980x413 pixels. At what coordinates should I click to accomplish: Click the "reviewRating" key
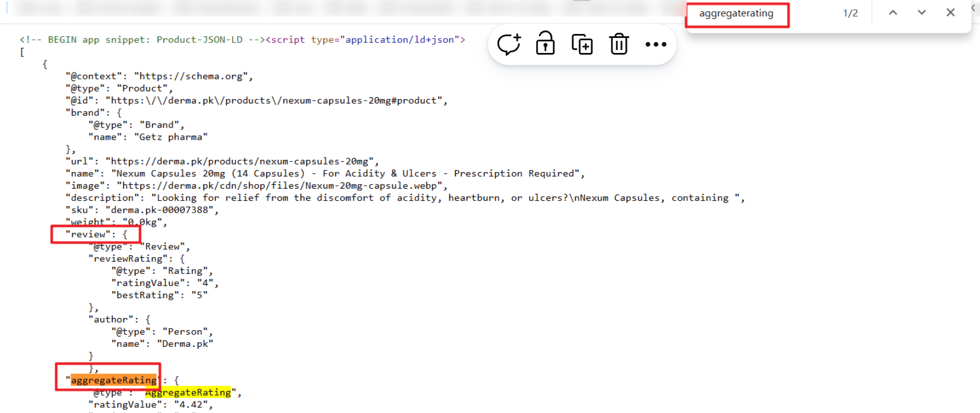coord(128,259)
